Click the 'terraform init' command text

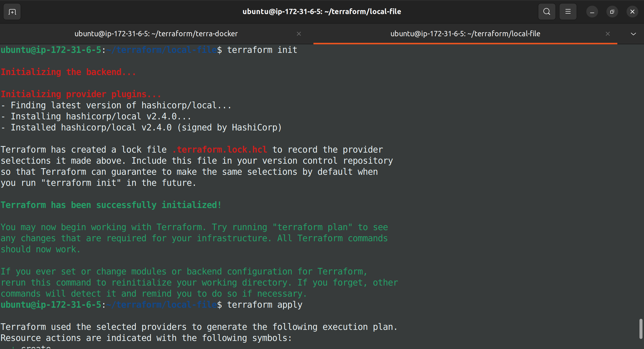click(x=262, y=50)
